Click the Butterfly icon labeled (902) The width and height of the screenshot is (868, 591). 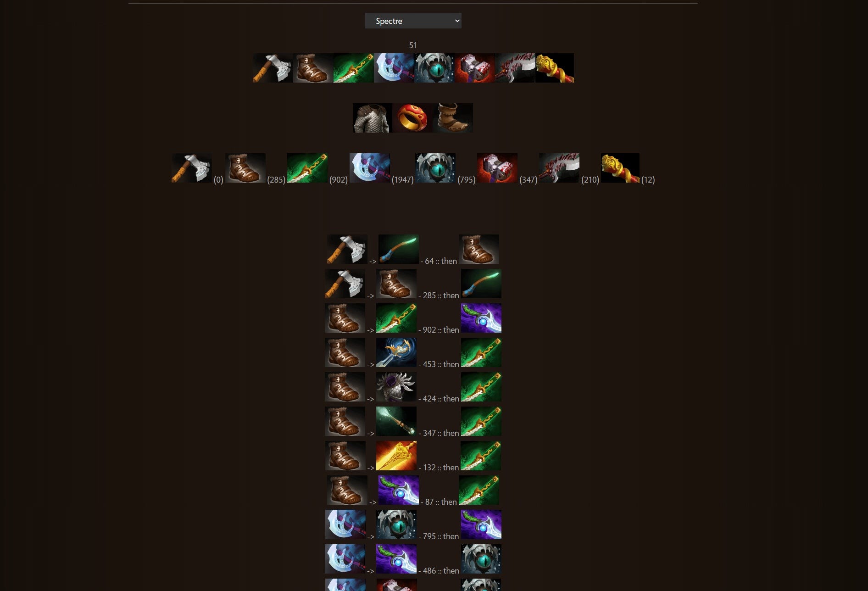tap(307, 168)
